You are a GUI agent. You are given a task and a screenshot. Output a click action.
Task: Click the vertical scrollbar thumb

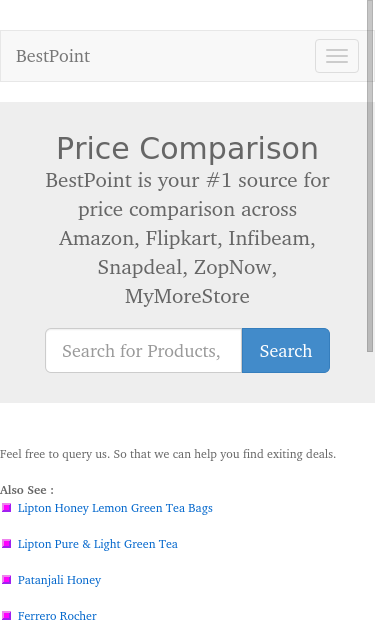(370, 176)
